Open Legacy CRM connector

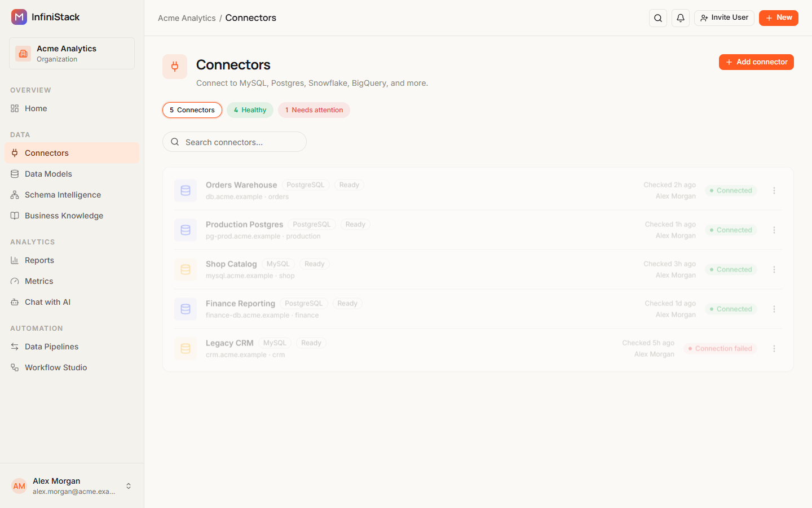[x=230, y=343]
